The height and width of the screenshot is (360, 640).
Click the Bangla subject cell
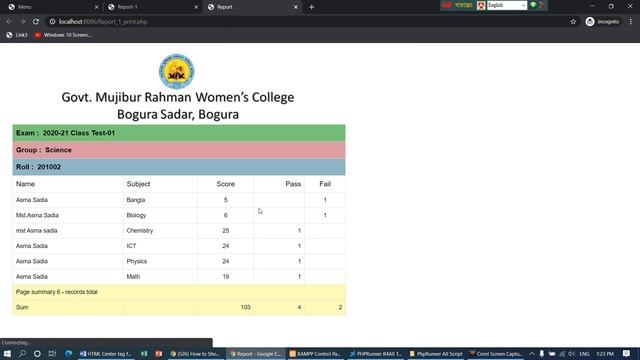[x=136, y=200]
